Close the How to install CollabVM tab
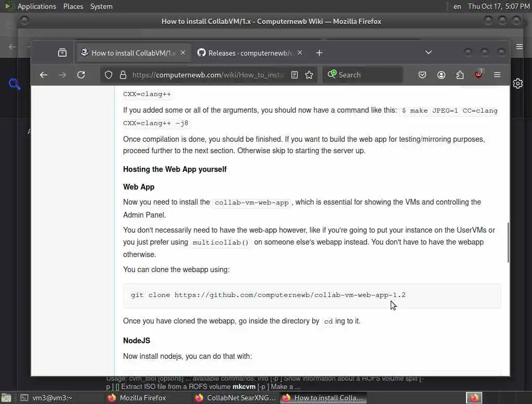Viewport: 532px width, 404px height. (183, 52)
